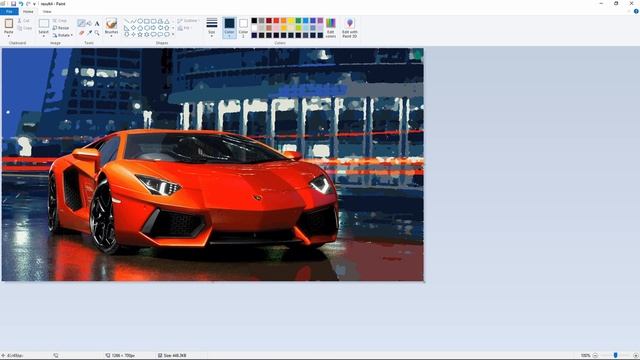Screen dimensions: 640x360
Task: Pick the yellow color swatch
Action: click(x=291, y=20)
